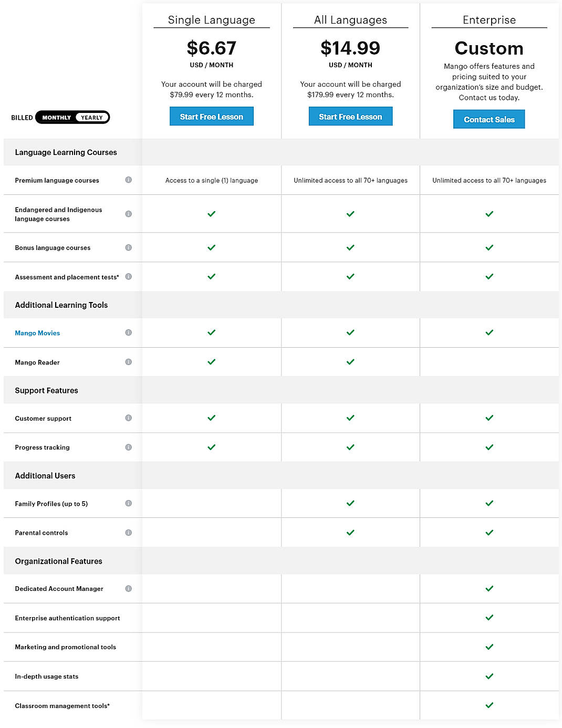This screenshot has height=728, width=562.
Task: Open the Mango Reader info tooltip
Action: pos(129,362)
